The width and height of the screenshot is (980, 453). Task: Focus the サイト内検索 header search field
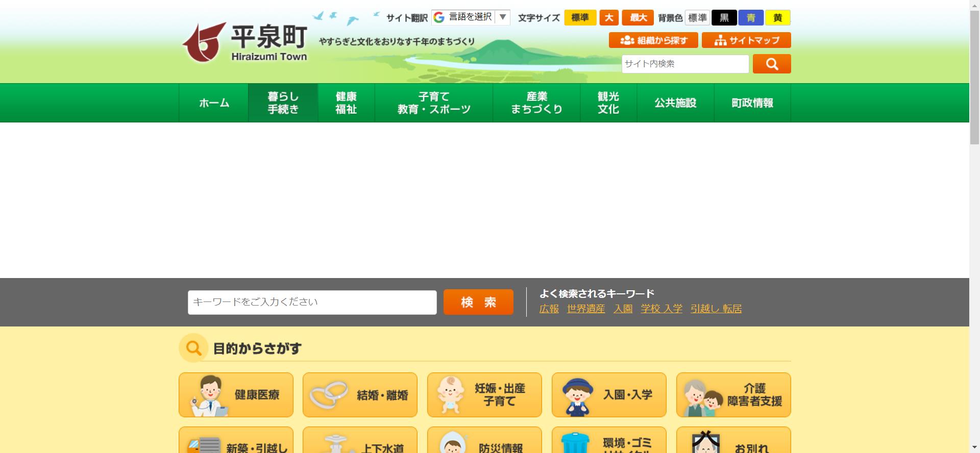[x=685, y=64]
